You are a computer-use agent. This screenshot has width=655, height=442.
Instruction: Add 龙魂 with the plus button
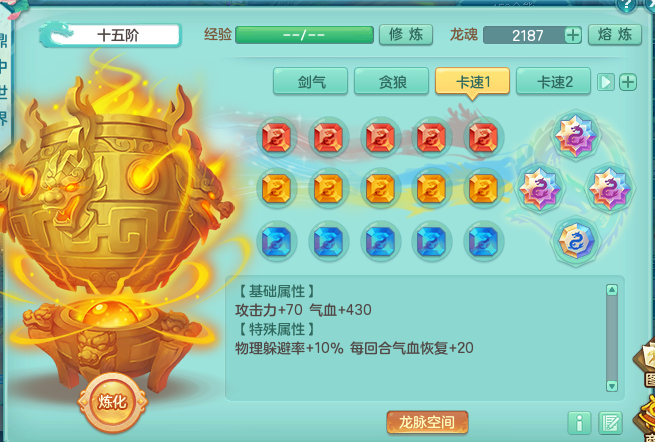click(573, 35)
